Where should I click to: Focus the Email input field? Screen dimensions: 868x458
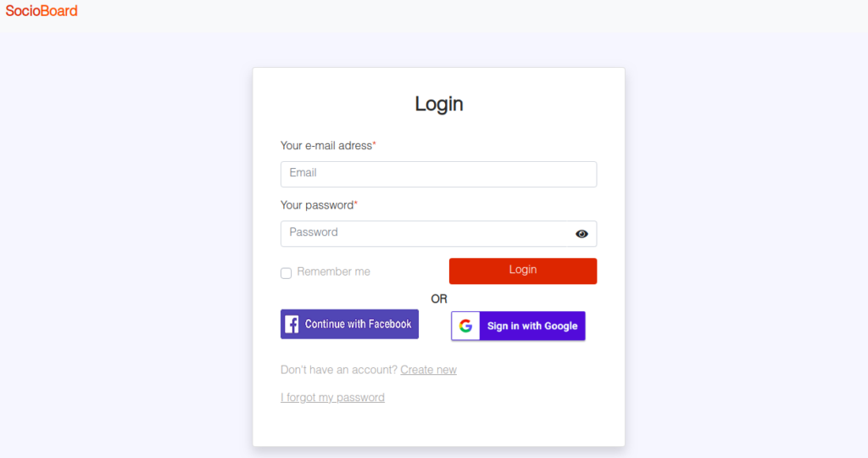tap(438, 174)
